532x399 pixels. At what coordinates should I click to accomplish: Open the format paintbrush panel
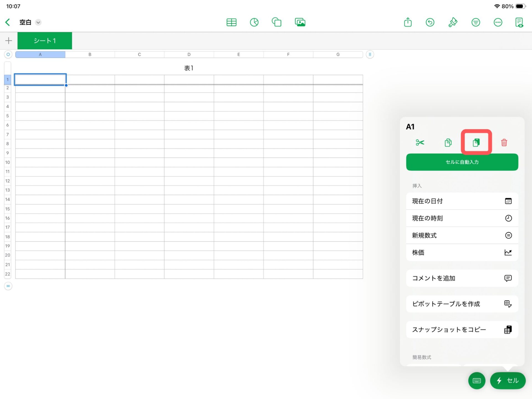(x=453, y=22)
